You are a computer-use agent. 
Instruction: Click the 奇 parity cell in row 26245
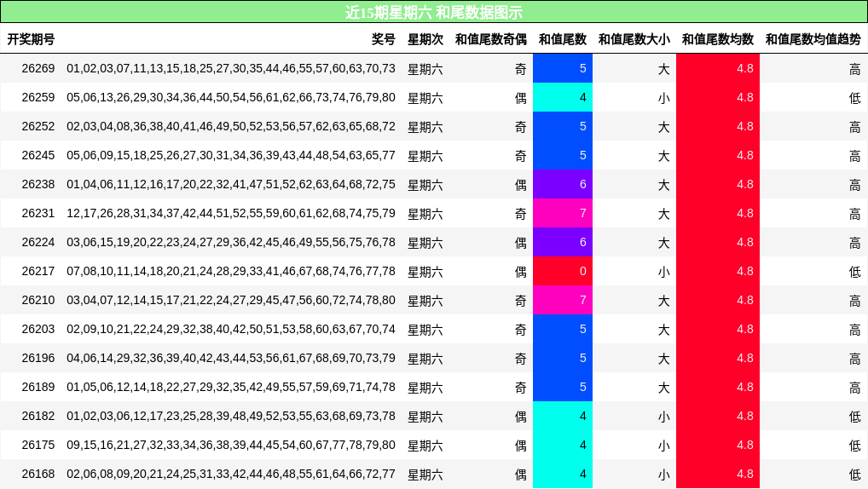click(x=520, y=156)
